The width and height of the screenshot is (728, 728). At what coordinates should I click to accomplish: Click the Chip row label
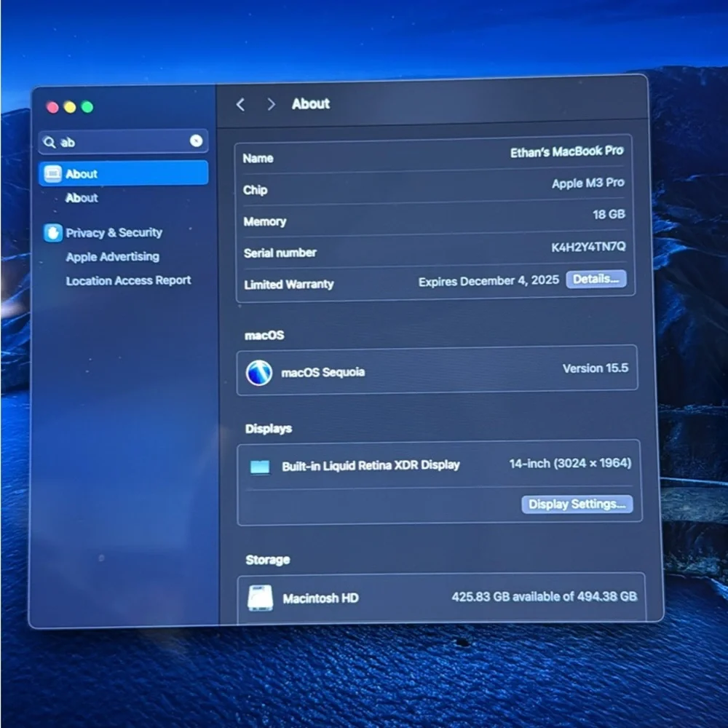(256, 190)
